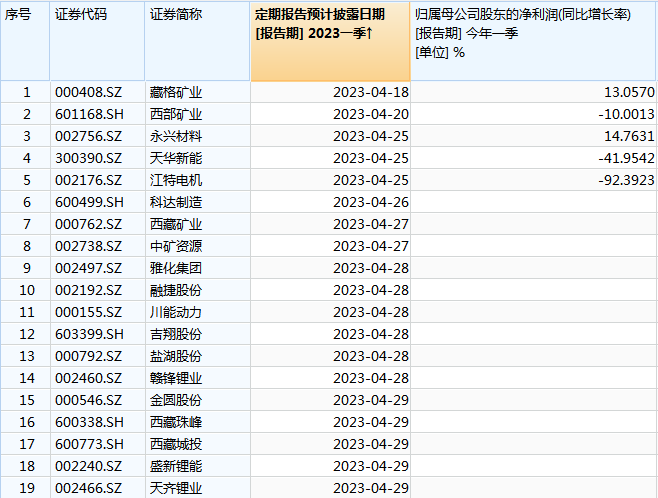This screenshot has height=498, width=658.
Task: Click 科达制造 disclosure date 2023-04-26
Action: pyautogui.click(x=371, y=202)
